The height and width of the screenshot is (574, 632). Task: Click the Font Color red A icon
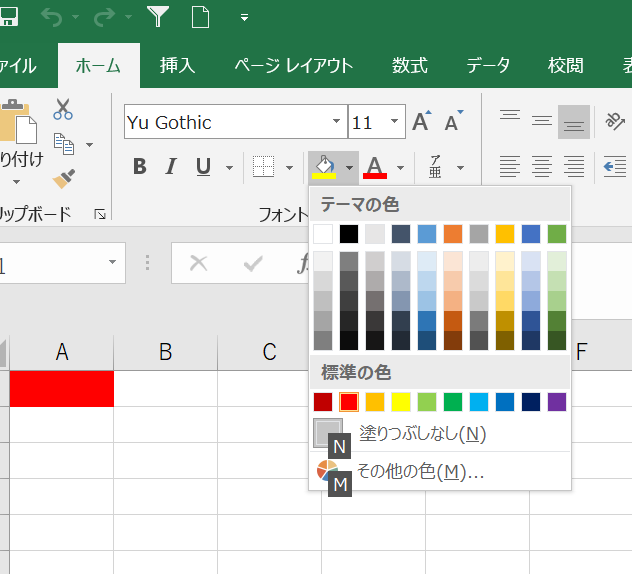[375, 166]
